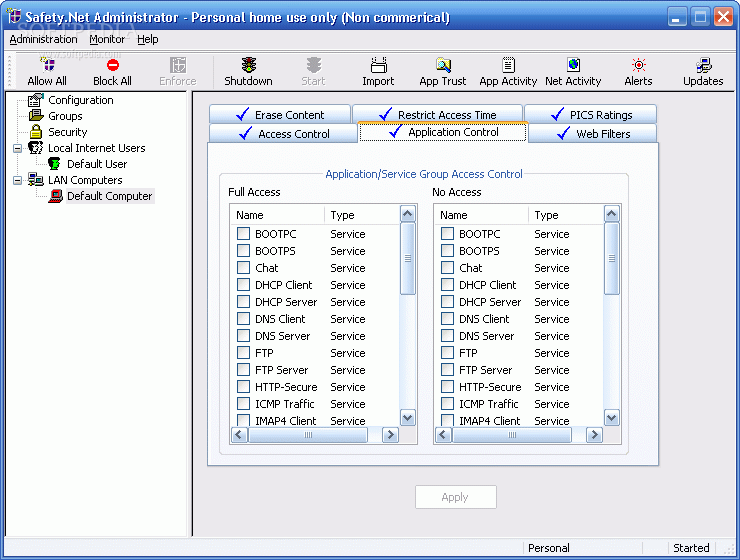Click the Started status bar field
This screenshot has width=740, height=560.
tap(691, 548)
